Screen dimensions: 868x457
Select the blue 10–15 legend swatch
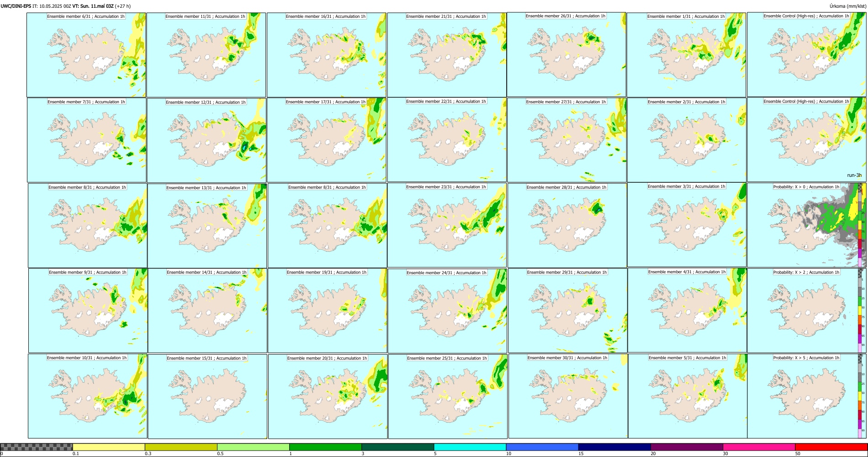coord(542,447)
